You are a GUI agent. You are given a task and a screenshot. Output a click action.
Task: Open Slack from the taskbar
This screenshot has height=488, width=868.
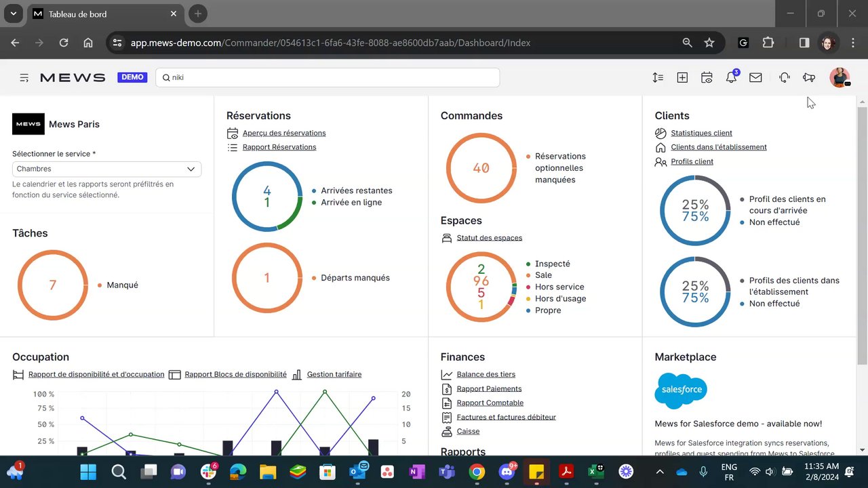coord(208,472)
